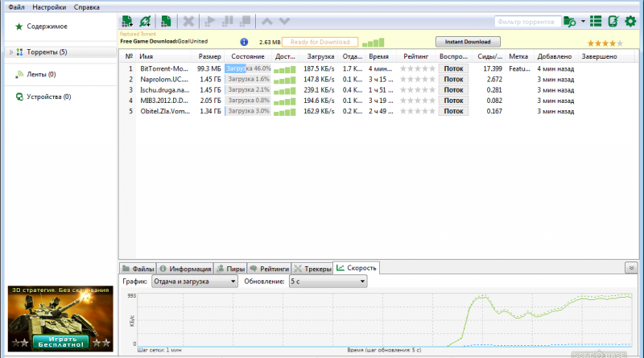Sort by the Рейтинг column header

[416, 56]
